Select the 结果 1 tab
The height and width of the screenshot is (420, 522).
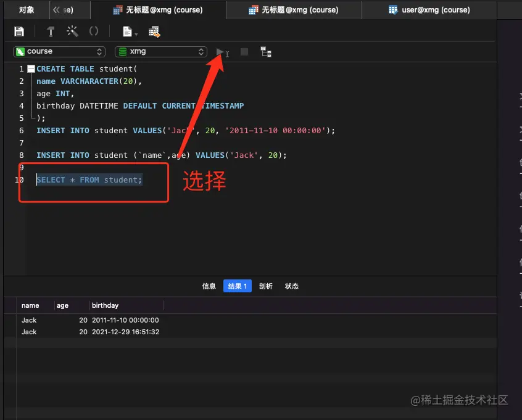pyautogui.click(x=238, y=286)
